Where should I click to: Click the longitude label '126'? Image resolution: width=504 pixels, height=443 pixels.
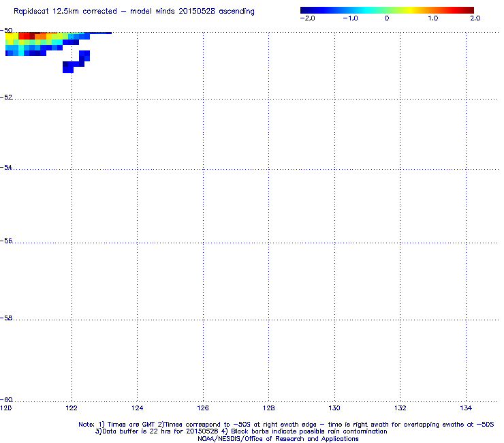pos(203,408)
